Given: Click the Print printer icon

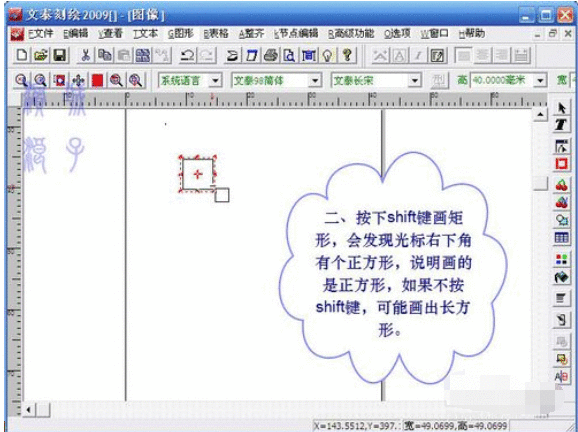Looking at the screenshot, I should click(x=271, y=55).
